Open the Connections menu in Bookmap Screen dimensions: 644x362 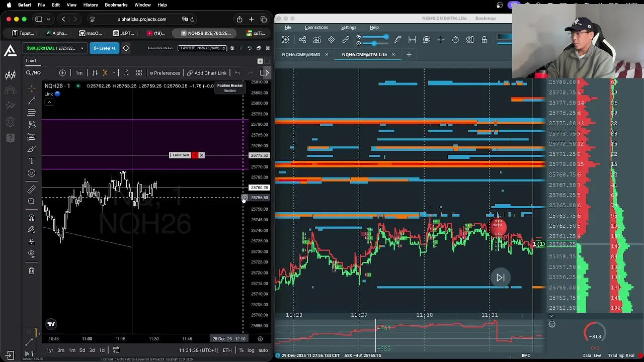[316, 27]
